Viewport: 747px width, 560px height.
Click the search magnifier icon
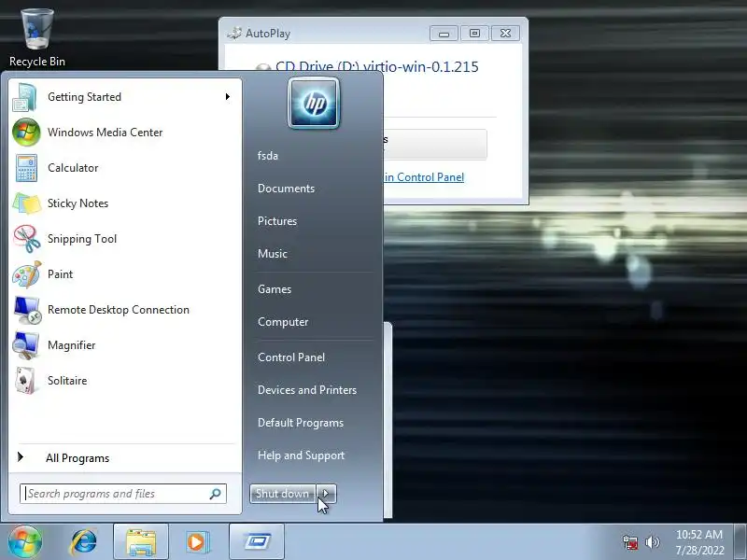click(x=216, y=494)
